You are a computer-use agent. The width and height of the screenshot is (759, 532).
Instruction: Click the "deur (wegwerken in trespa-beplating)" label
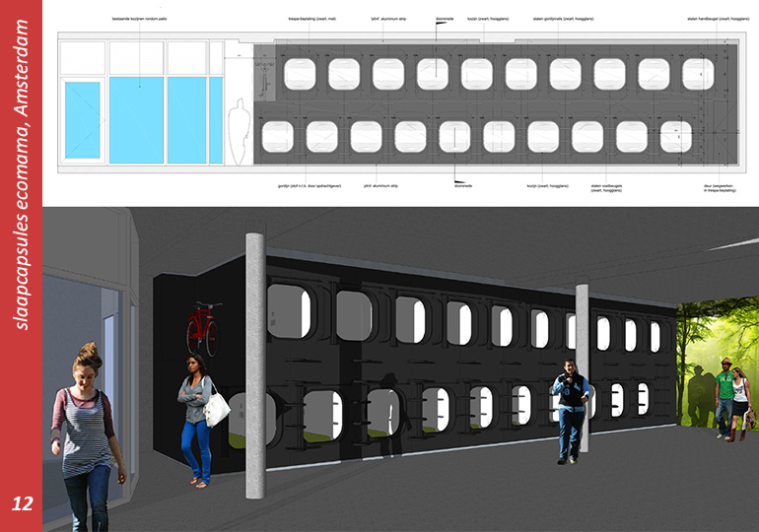721,188
